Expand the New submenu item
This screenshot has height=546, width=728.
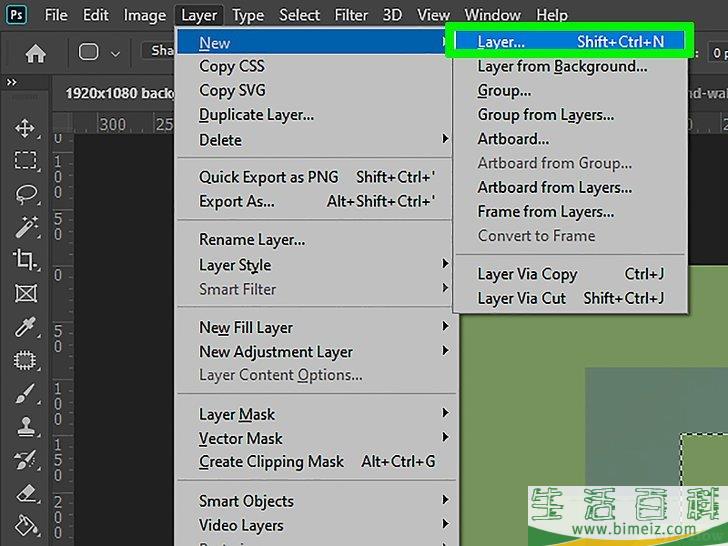point(314,43)
